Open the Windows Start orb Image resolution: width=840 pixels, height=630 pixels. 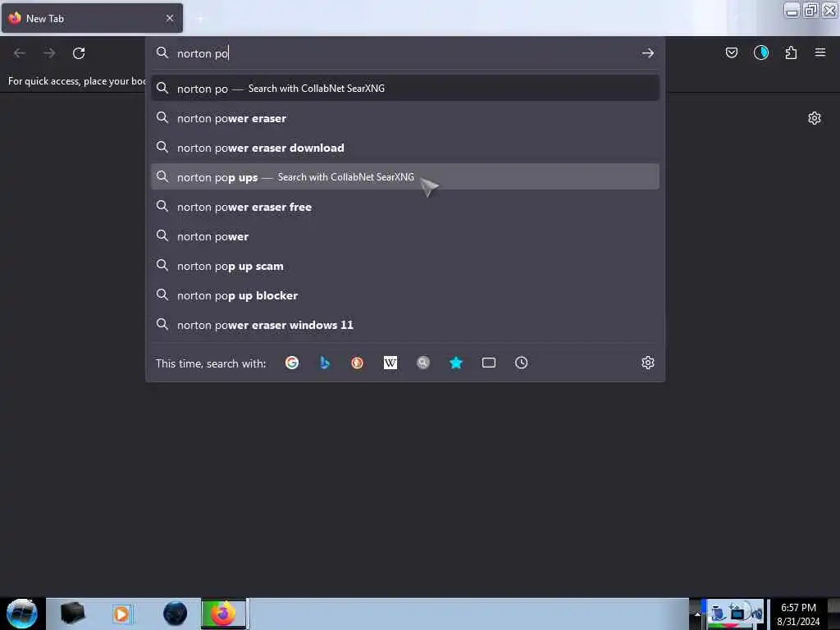22,614
